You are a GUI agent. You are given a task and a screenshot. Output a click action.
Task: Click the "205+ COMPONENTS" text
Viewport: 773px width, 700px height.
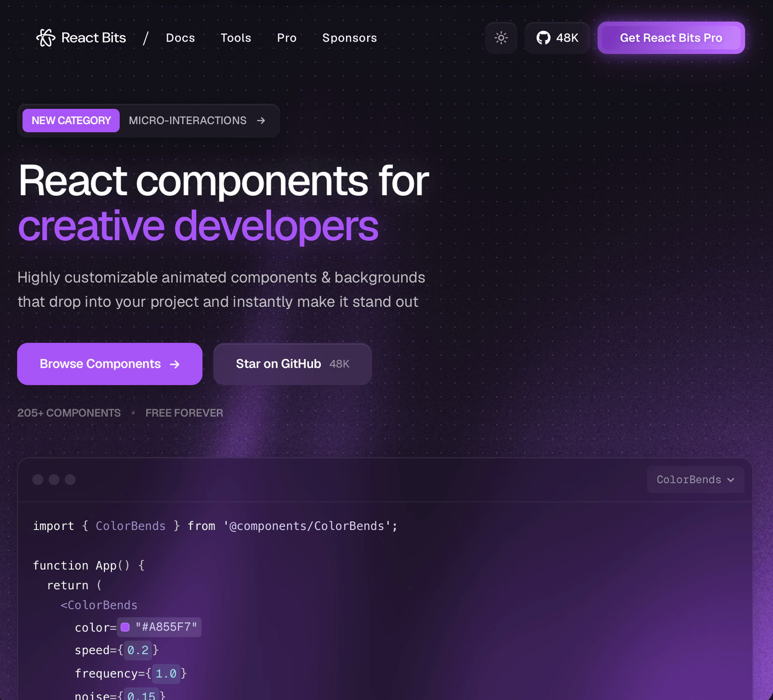(69, 413)
